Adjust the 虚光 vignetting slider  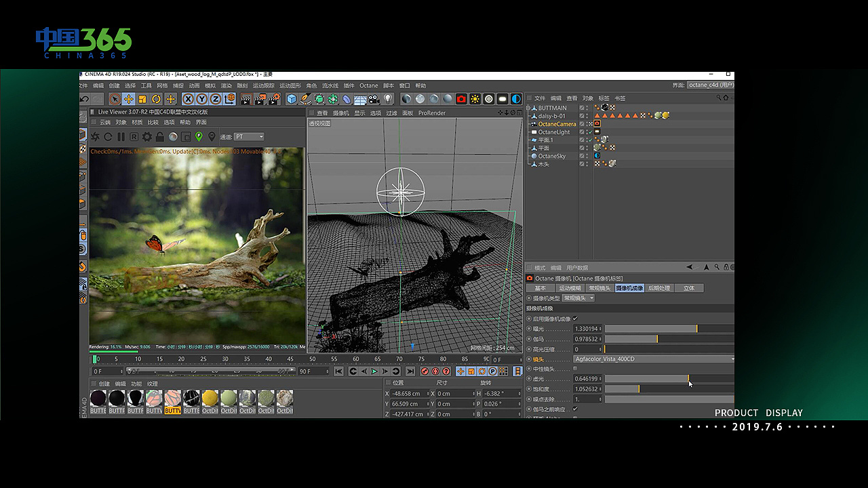pyautogui.click(x=669, y=379)
